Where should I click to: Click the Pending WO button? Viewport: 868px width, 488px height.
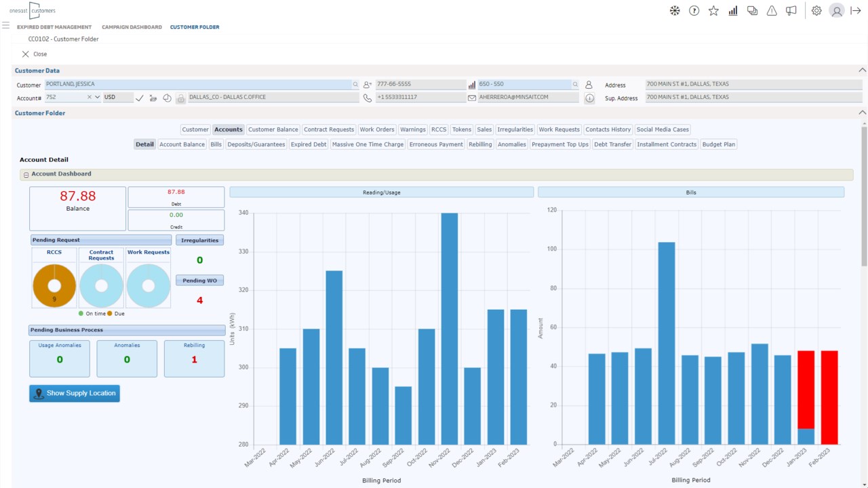(200, 281)
